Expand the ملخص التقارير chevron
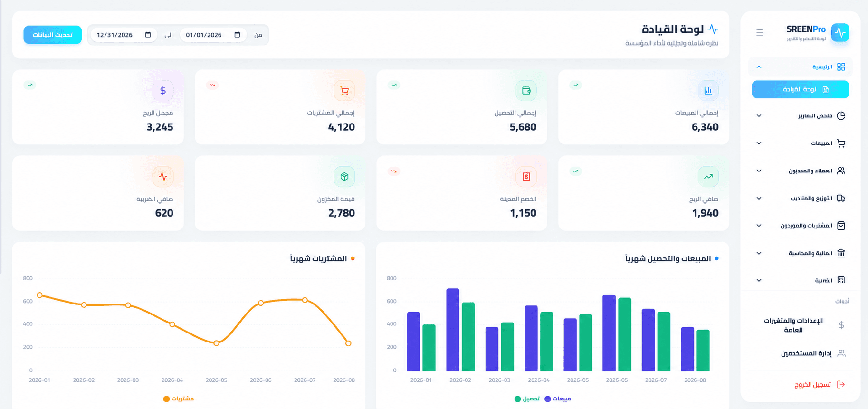Screen dimensions: 868x409 tap(759, 116)
